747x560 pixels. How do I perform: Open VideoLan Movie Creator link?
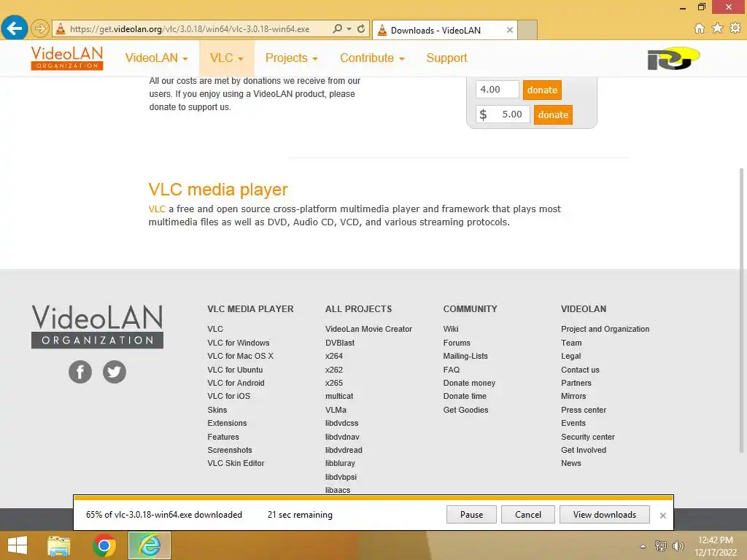[368, 329]
